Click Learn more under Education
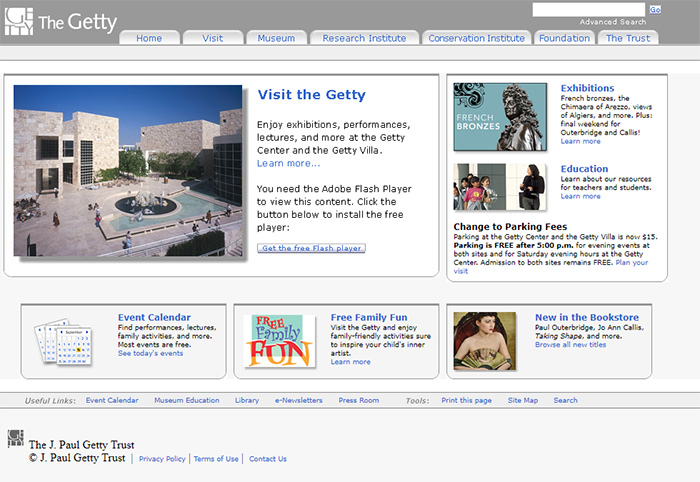700x482 pixels. tap(580, 196)
